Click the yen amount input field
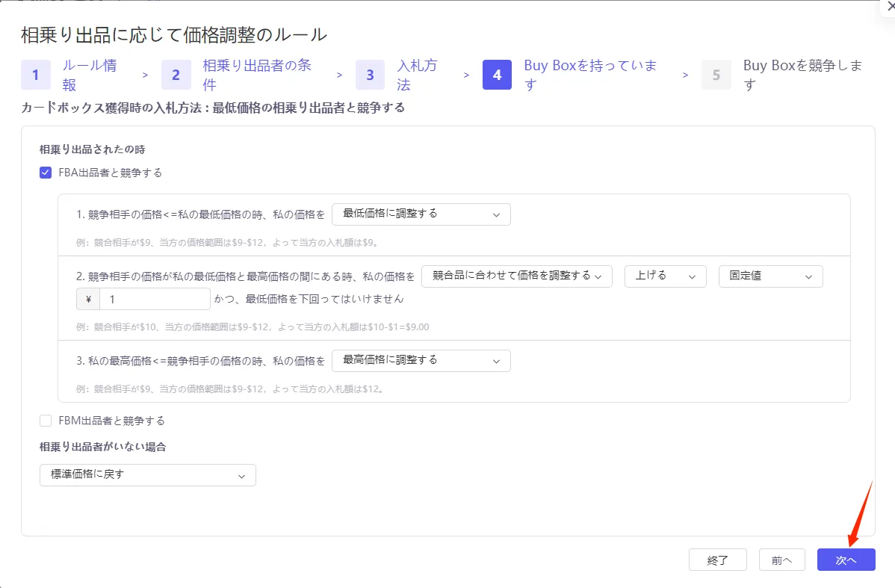The image size is (895, 588). point(155,299)
